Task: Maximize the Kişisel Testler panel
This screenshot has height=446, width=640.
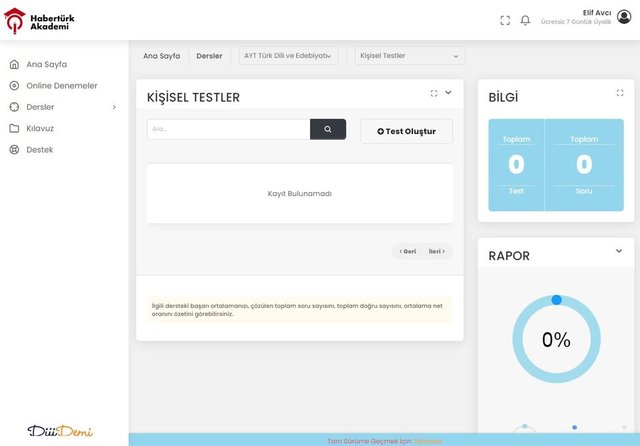Action: 434,93
